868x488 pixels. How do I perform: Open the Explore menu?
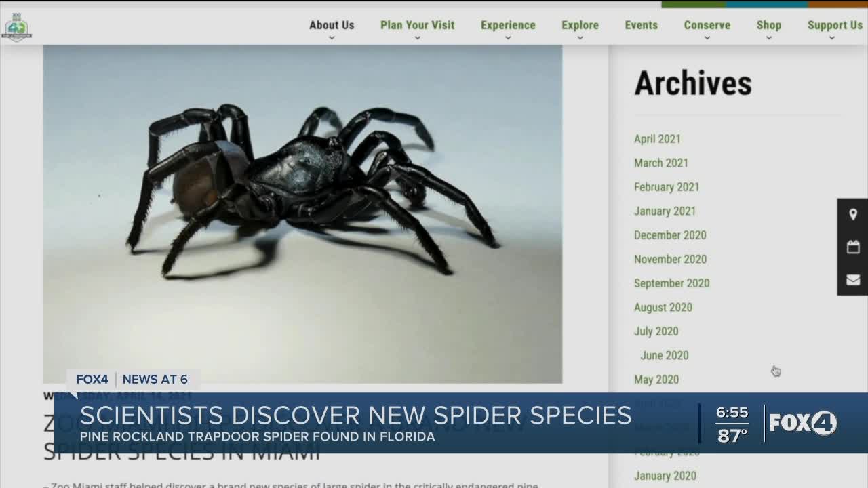[x=580, y=25]
